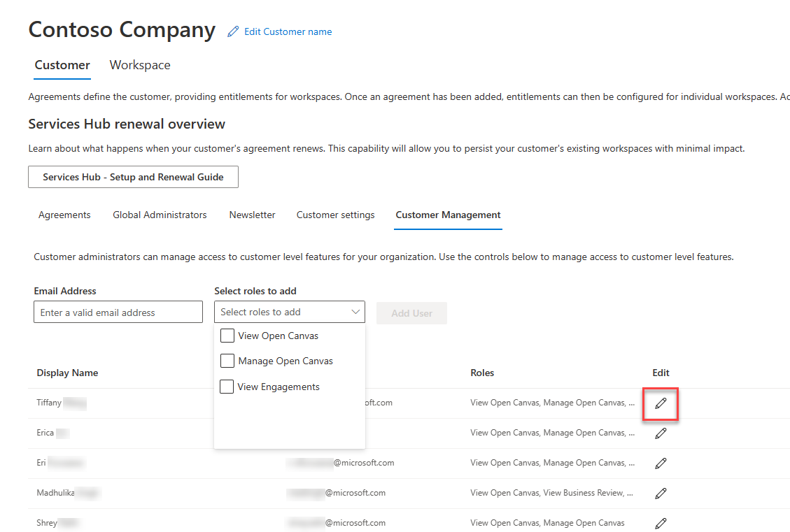790x532 pixels.
Task: Click edit pencil icon in Madhulika's row
Action: [x=661, y=494]
